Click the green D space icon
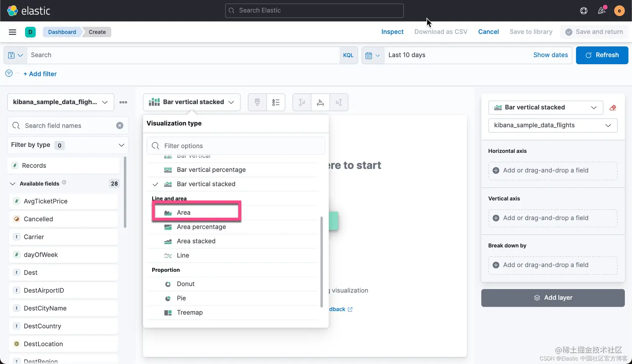Screen dimensions: 632x364 click(x=30, y=32)
